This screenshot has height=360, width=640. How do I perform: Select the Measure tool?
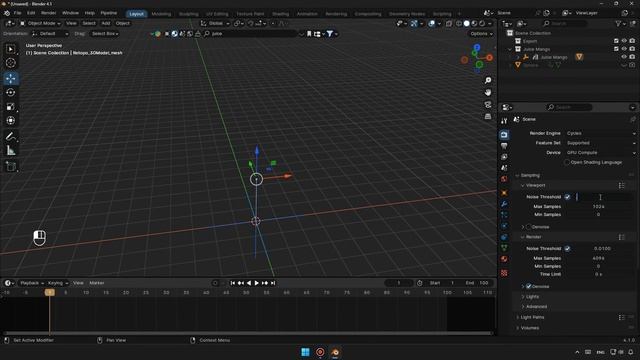pos(11,151)
